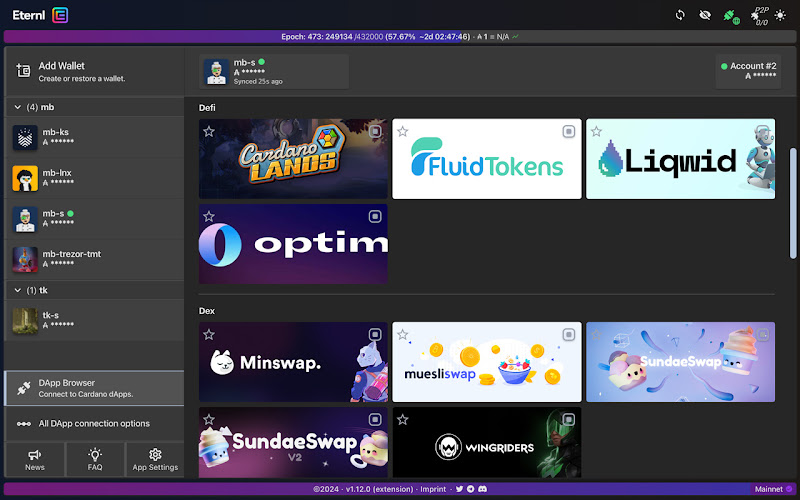Click the Dex section heading
The width and height of the screenshot is (800, 500).
(x=207, y=311)
